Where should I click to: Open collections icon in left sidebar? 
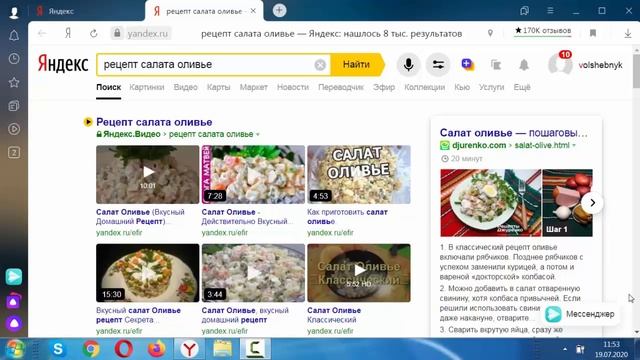14,106
